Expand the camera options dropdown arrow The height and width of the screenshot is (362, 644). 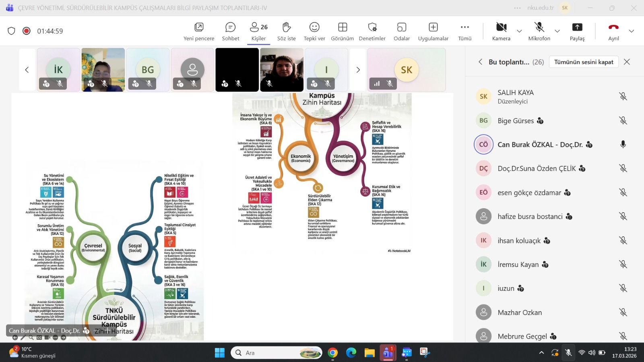click(x=519, y=31)
